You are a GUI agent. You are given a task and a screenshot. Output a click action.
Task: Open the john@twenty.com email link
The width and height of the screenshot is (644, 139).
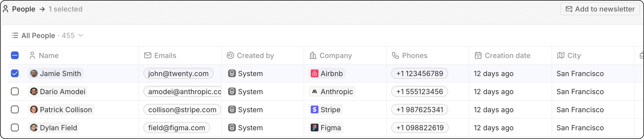pyautogui.click(x=178, y=73)
